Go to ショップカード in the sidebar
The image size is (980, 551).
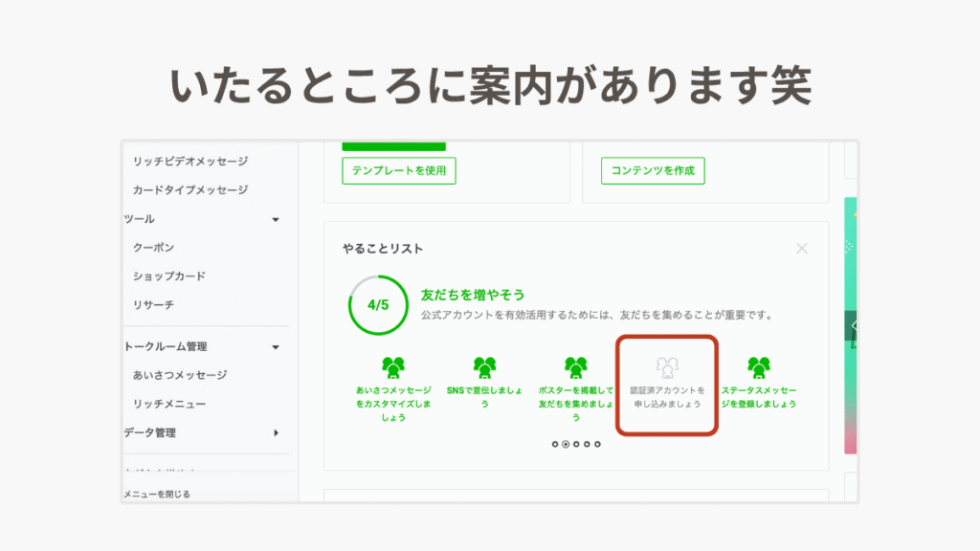(169, 276)
